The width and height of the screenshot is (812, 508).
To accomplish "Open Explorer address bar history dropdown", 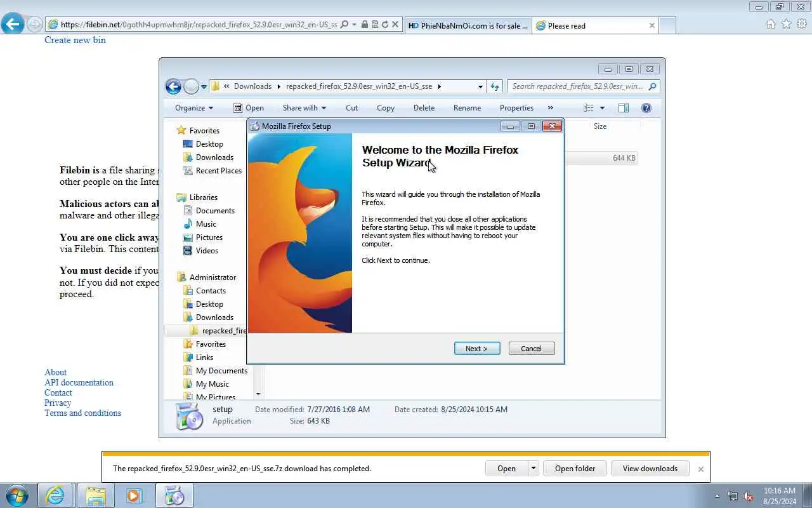I will coord(480,86).
